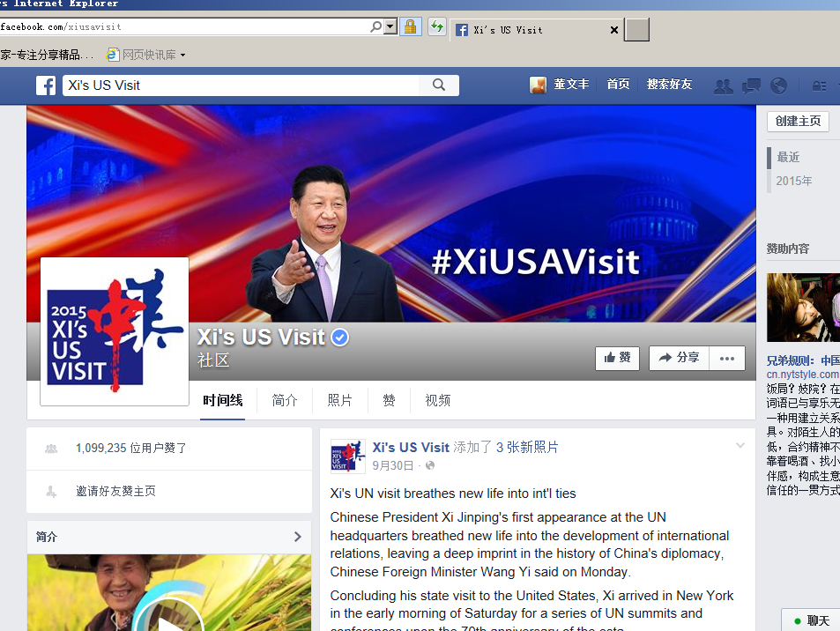Click the thumbs-up icon on 赞 button
The image size is (840, 631).
[x=610, y=358]
